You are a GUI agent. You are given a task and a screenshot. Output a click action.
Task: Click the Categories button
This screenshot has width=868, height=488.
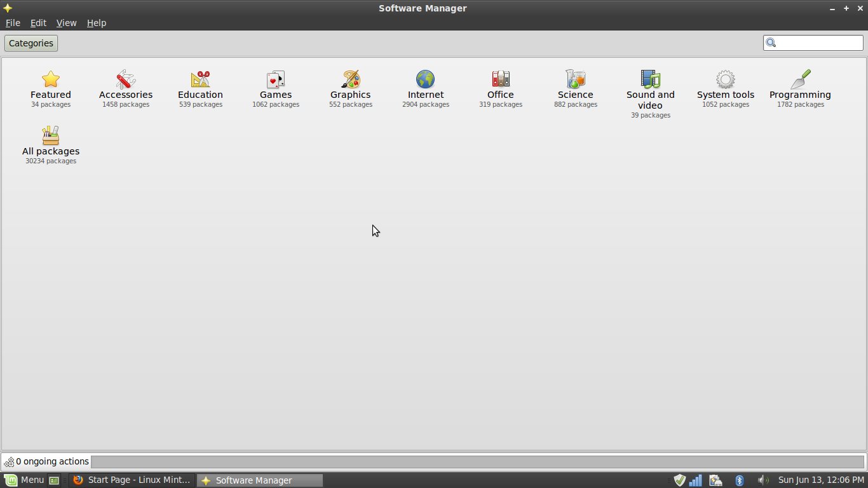point(31,43)
